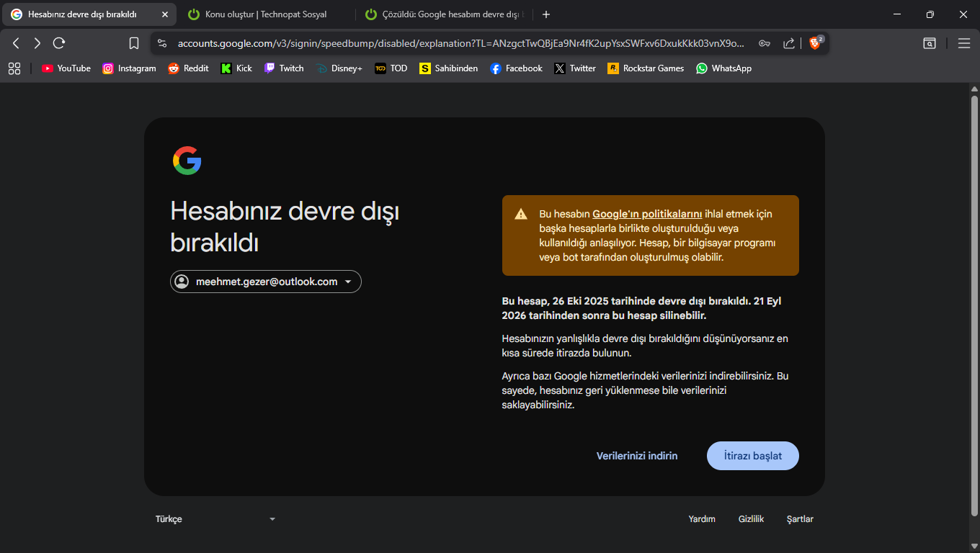Click the Google logo on the card
The width and height of the screenshot is (980, 553).
(187, 161)
